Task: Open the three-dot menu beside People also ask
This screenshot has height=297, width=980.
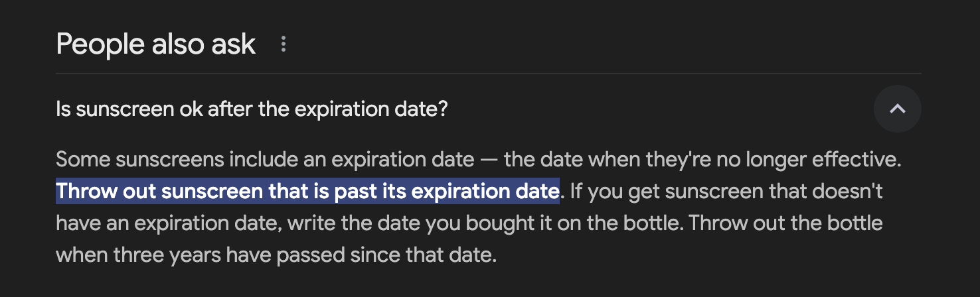Action: click(x=284, y=44)
